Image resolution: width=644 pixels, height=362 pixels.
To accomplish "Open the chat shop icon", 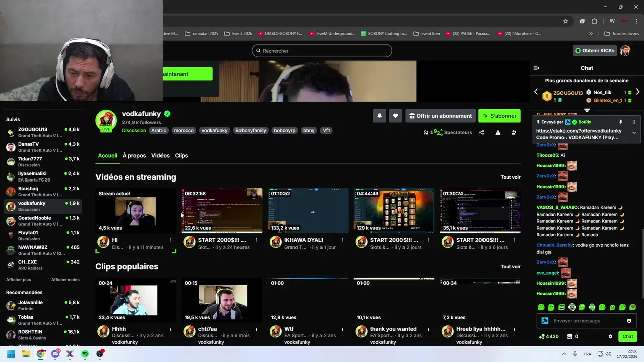I will [x=570, y=336].
